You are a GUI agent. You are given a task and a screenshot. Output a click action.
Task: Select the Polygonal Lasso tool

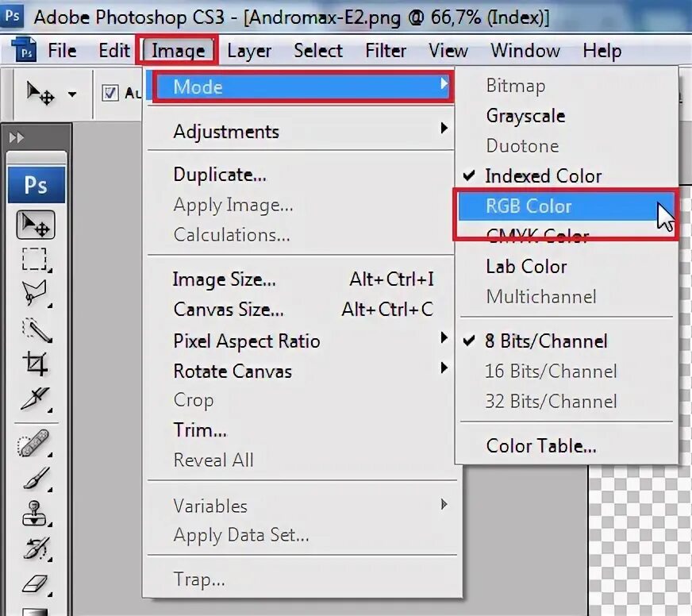35,293
